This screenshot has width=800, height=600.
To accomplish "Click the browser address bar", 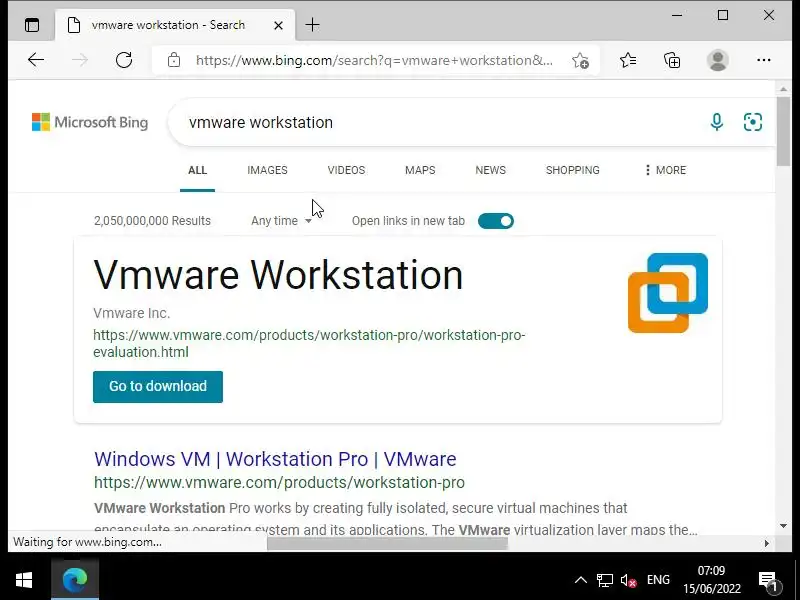I will pos(374,60).
